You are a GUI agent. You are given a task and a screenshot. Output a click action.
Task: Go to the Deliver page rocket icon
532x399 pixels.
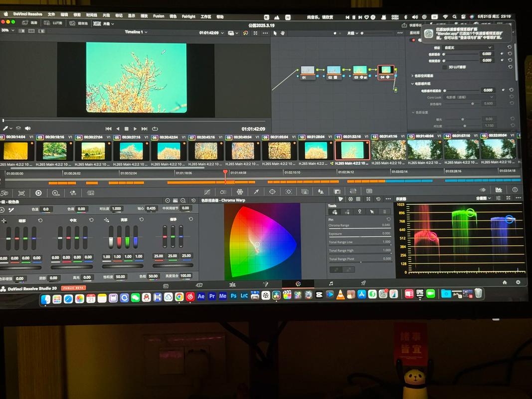pyautogui.click(x=363, y=283)
